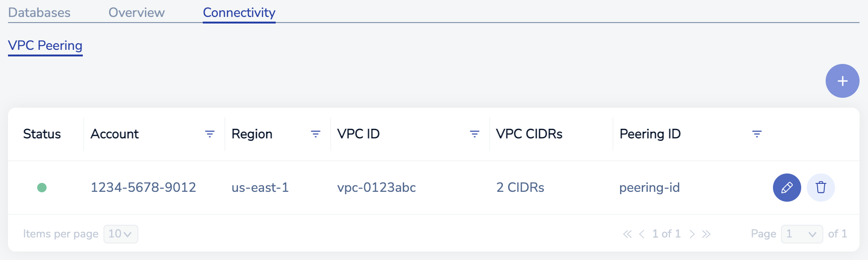Jump to the last page of results
This screenshot has width=868, height=260.
[706, 234]
